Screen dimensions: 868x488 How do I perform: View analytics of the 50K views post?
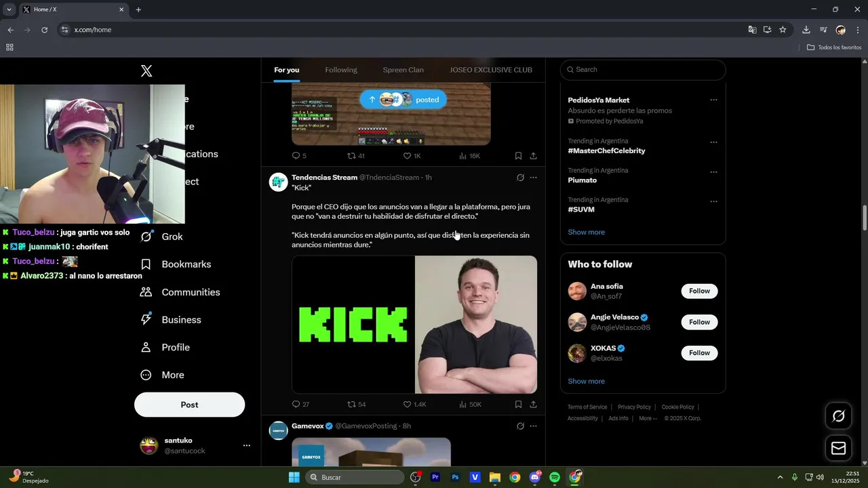[470, 404]
